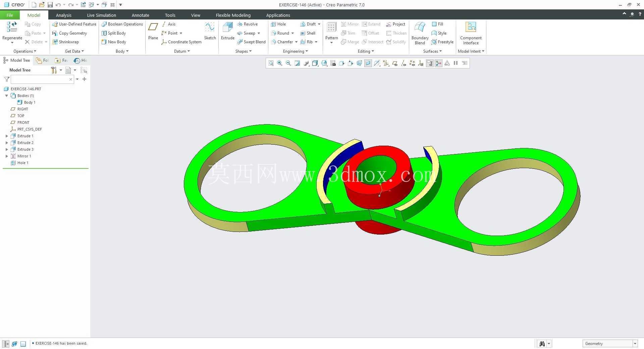Expand the Extrude 3 feature node
The image size is (644, 349).
[x=7, y=149]
